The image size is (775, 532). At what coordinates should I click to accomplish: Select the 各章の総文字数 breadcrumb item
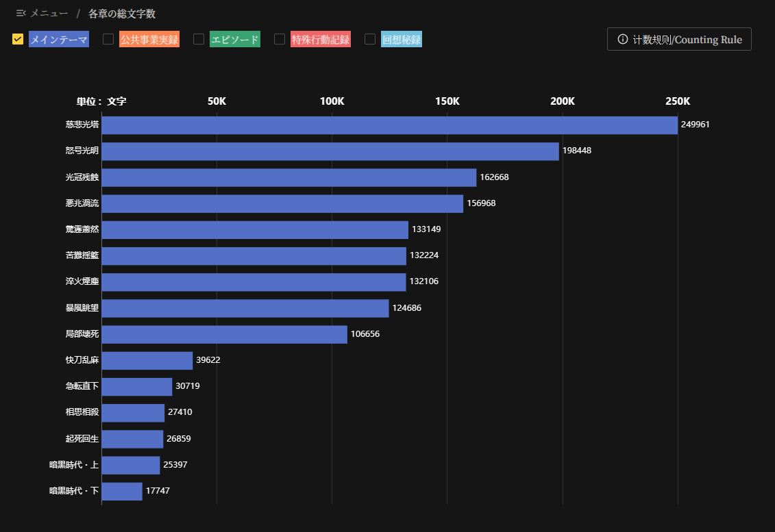(122, 14)
